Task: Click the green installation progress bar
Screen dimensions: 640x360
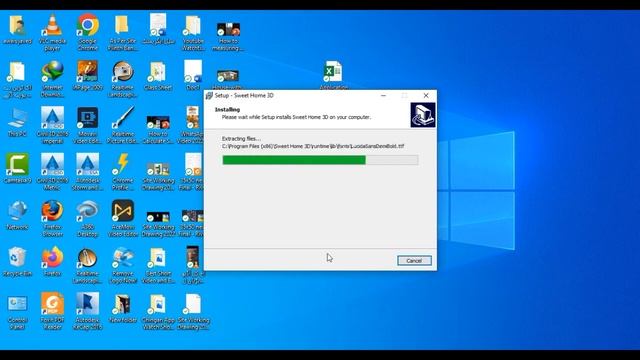Action: (294, 160)
